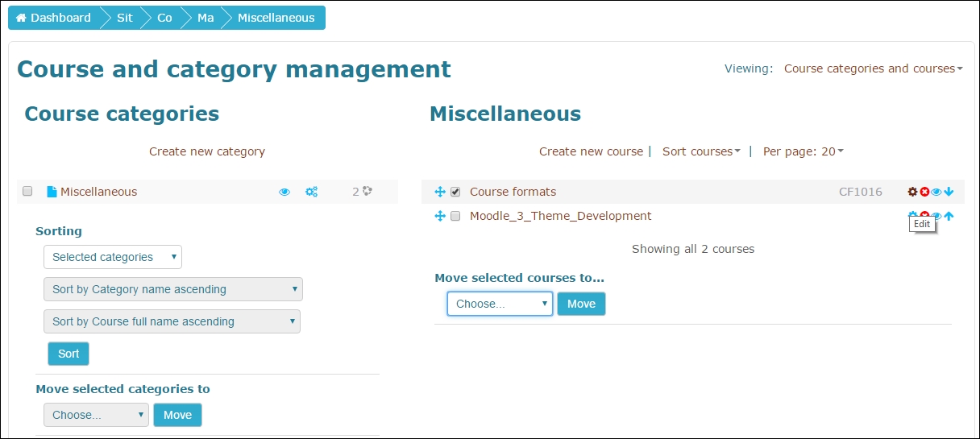Screen dimensions: 980x439
Task: Click the Showing all 2 courses text
Action: tap(693, 249)
